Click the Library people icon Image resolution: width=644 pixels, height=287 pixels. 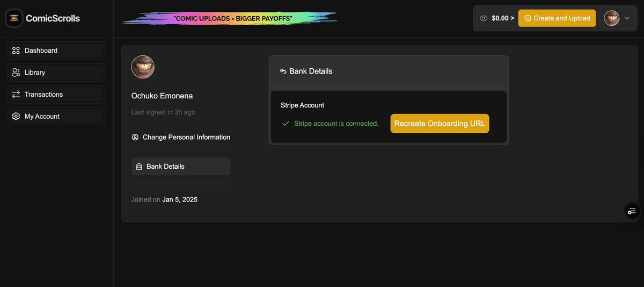[x=16, y=73]
